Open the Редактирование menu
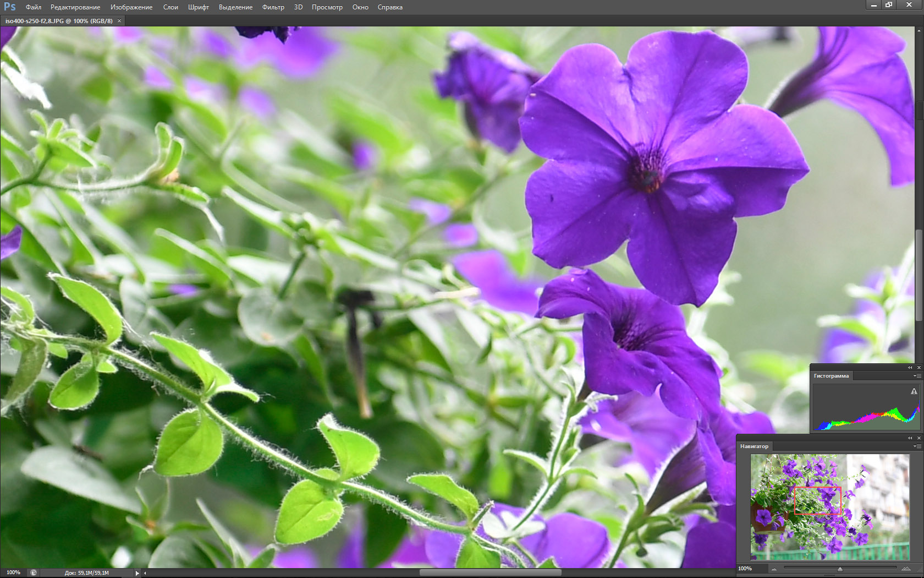Image resolution: width=924 pixels, height=578 pixels. 75,7
